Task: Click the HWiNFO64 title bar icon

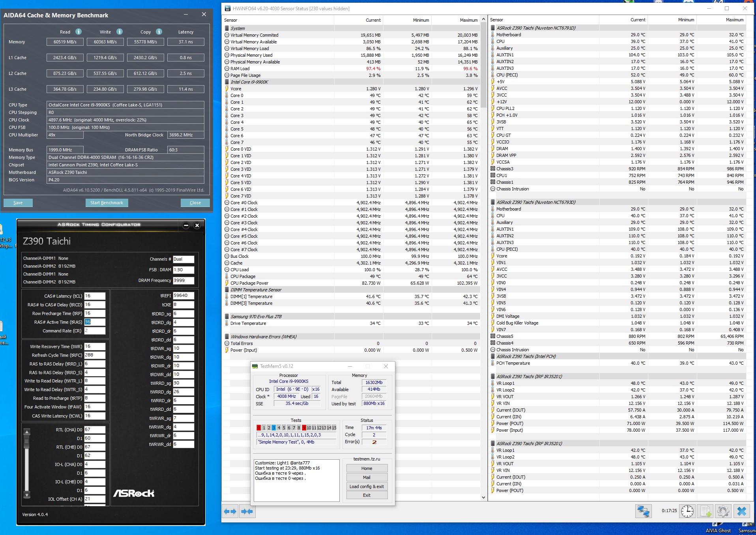Action: pos(228,8)
